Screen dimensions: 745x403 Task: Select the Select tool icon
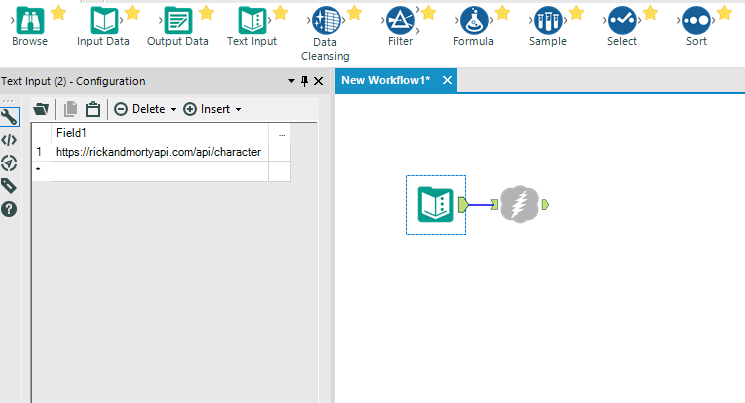click(622, 20)
